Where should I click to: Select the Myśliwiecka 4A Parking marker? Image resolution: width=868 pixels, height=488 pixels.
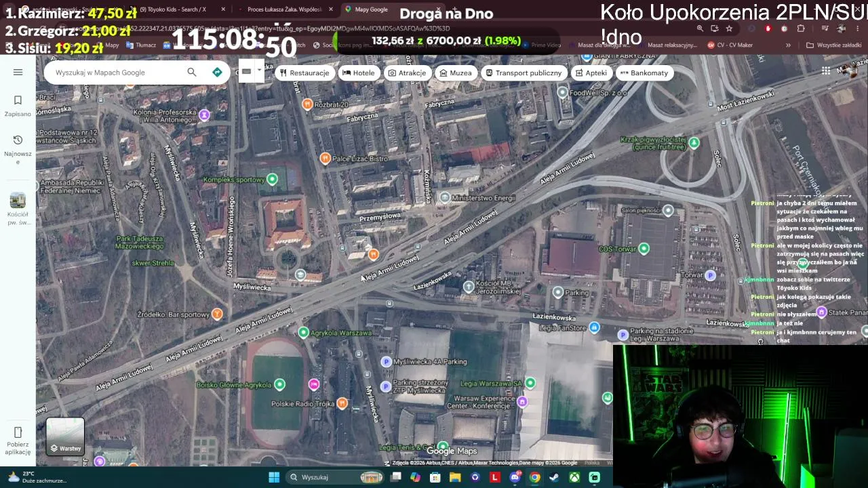(387, 361)
